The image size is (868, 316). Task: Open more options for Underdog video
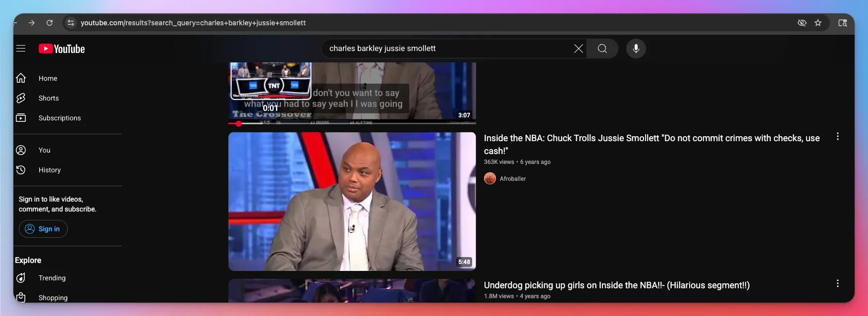tap(838, 283)
